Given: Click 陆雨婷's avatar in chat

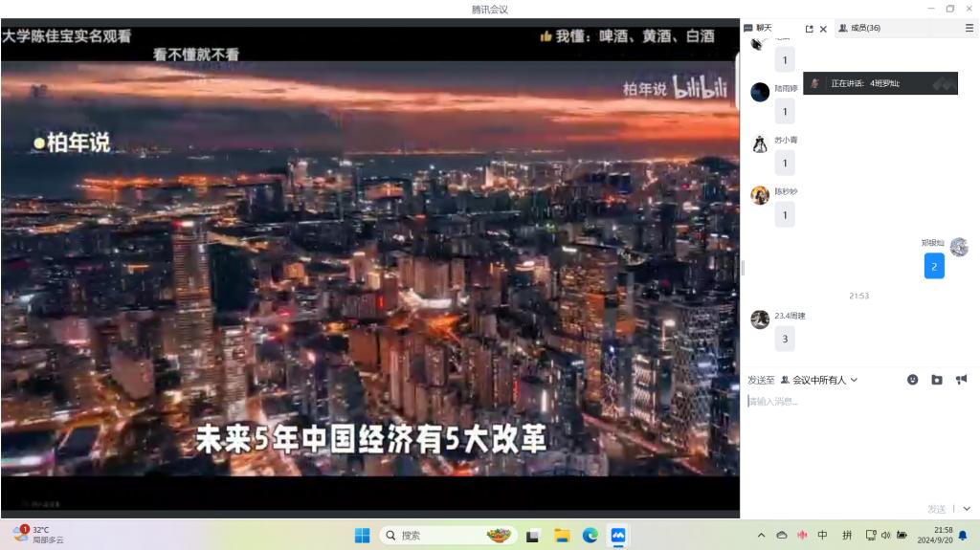Looking at the screenshot, I should click(760, 92).
